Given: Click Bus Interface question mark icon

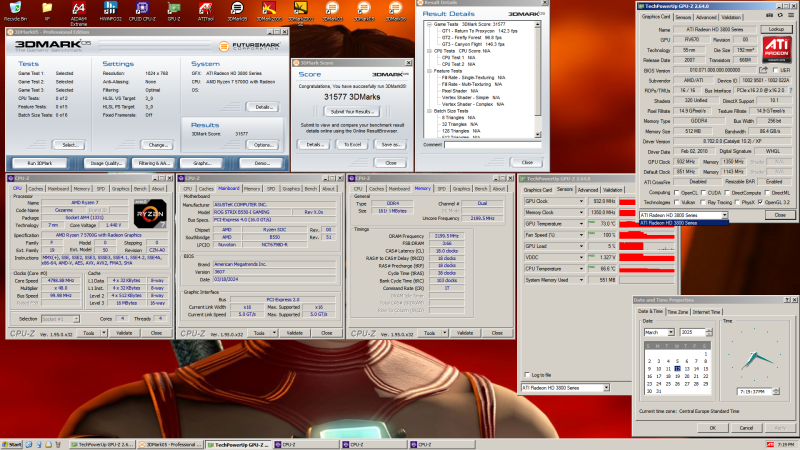Looking at the screenshot, I should coord(791,90).
